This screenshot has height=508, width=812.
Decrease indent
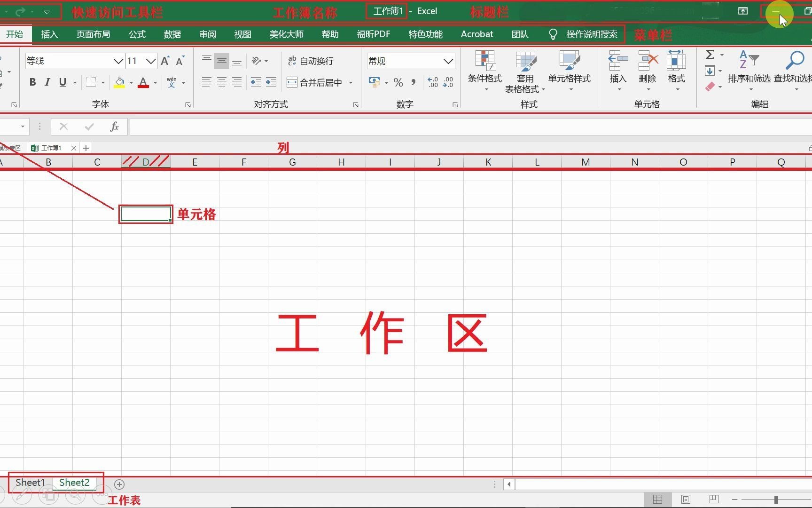click(256, 82)
